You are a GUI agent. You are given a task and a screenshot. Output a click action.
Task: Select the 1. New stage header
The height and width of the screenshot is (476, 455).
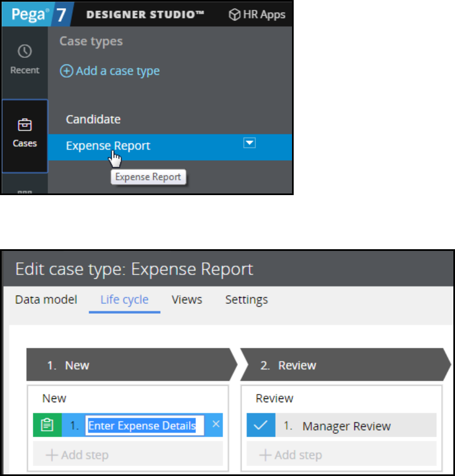[x=131, y=365]
